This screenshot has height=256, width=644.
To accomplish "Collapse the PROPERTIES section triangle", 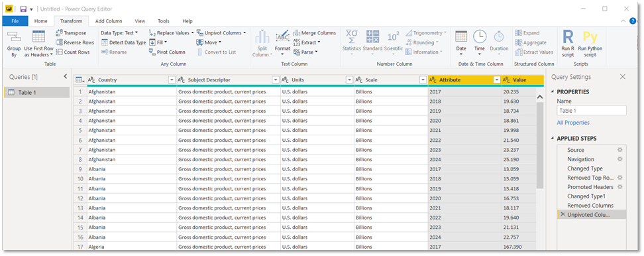I will [x=553, y=92].
